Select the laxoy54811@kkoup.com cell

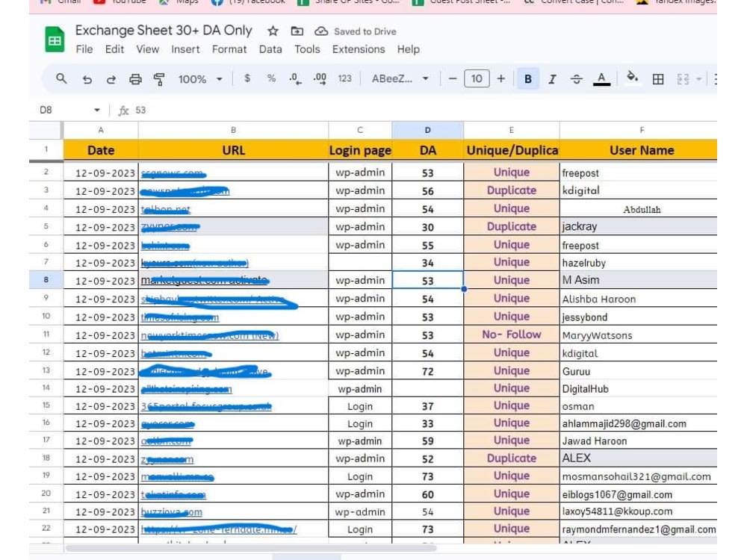639,511
